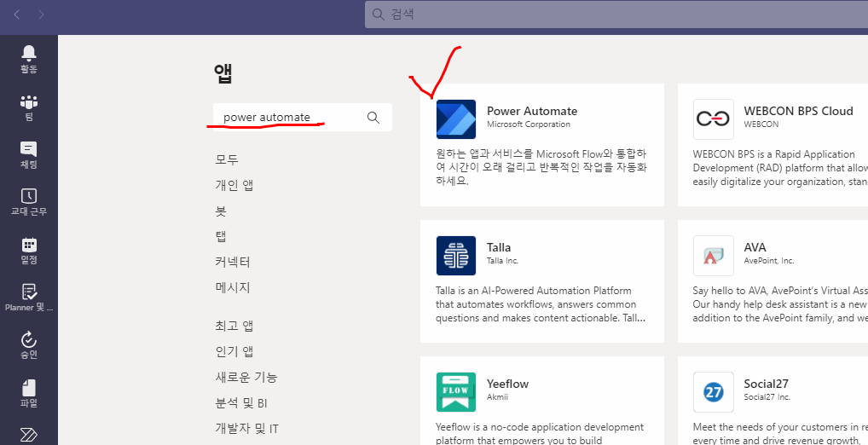Click the Social27 app logo

713,392
